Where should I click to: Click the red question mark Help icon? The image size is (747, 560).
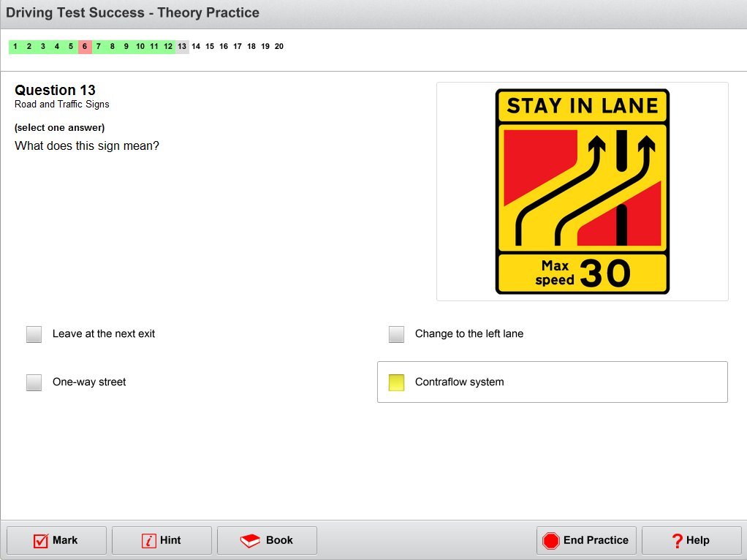tap(677, 541)
